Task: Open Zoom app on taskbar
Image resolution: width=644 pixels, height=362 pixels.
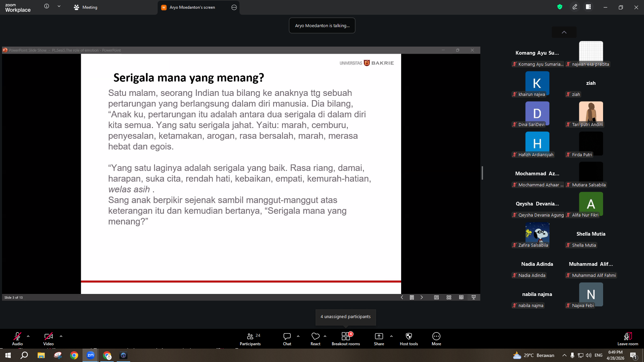Action: [91, 355]
